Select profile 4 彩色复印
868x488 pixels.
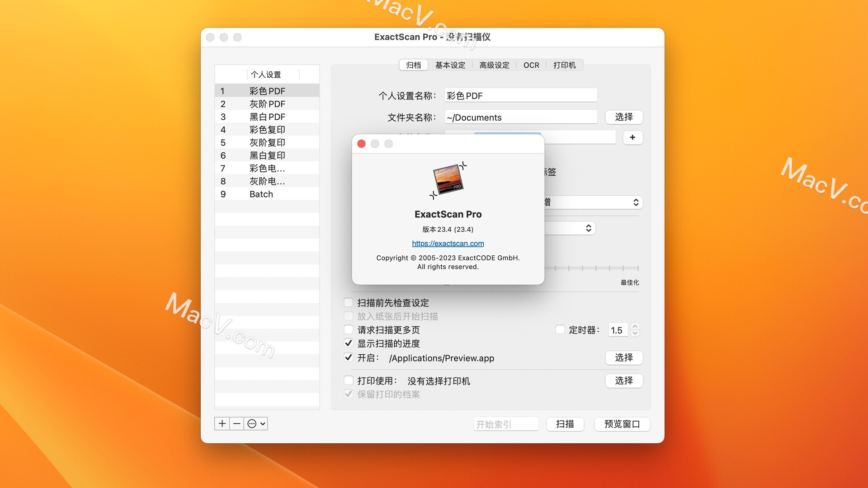coord(267,130)
